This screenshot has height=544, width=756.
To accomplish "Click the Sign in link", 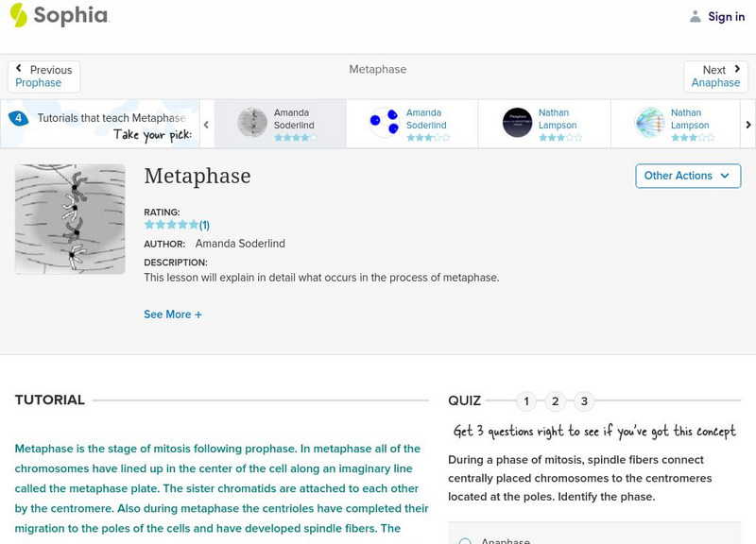I will tap(726, 16).
